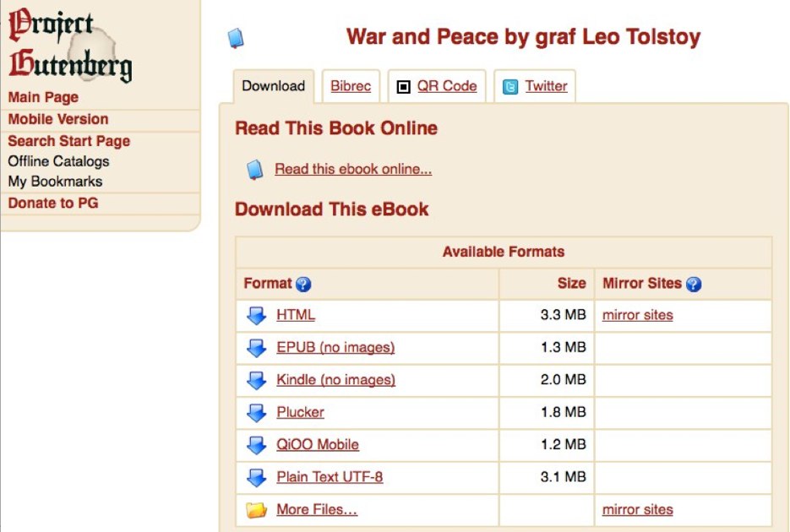Image resolution: width=790 pixels, height=532 pixels.
Task: Click the Download This eBook heading
Action: click(x=332, y=209)
